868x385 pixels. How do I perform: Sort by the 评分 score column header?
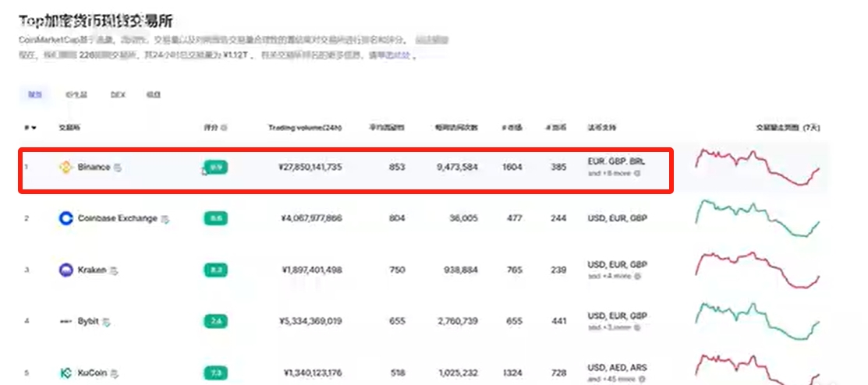tap(211, 128)
